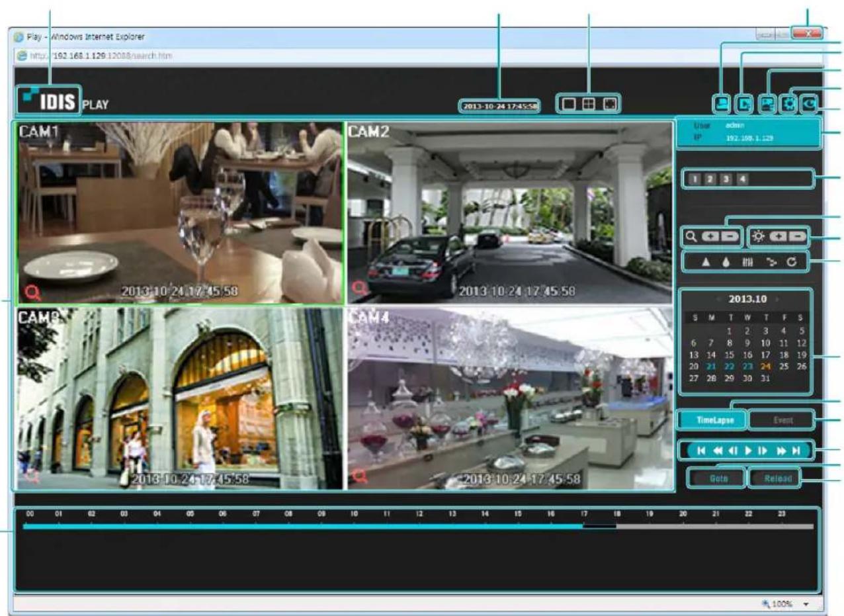Go to previous month in calendar
This screenshot has width=844, height=616.
click(719, 300)
